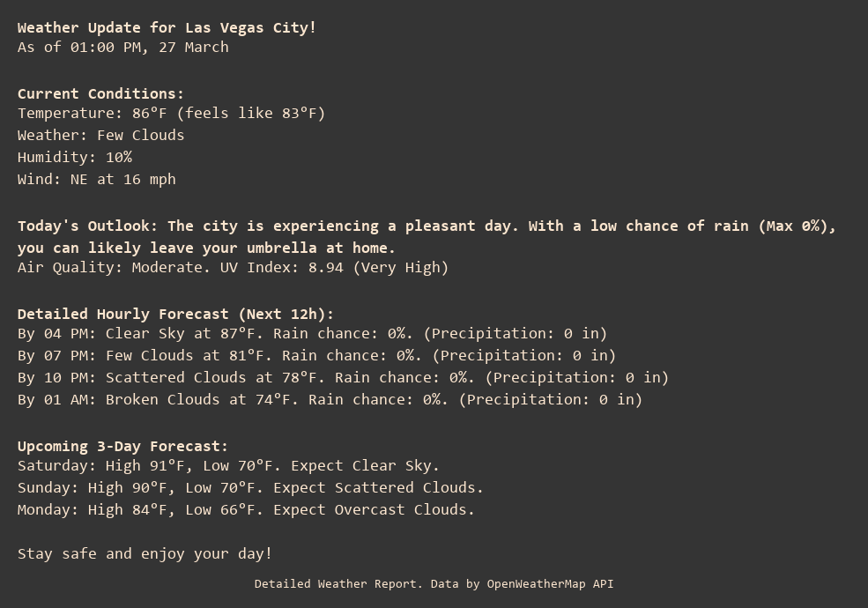
Task: Click the OpenWeatherMap API credit text
Action: click(x=434, y=583)
